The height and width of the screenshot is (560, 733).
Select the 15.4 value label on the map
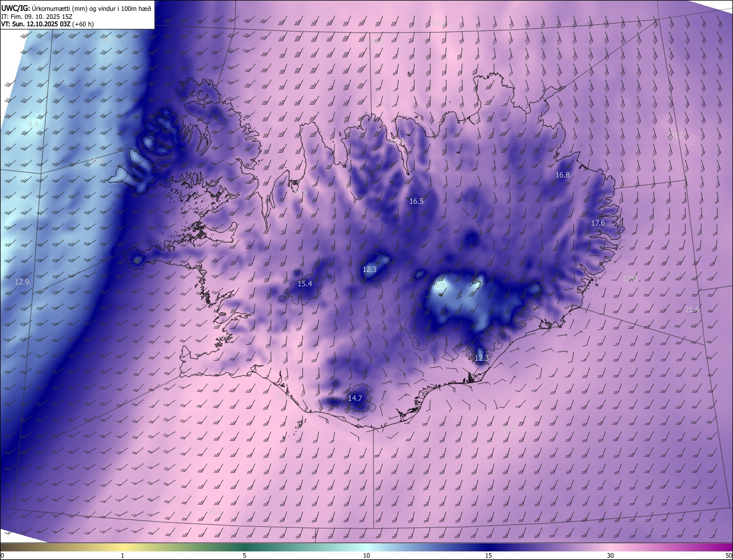[x=305, y=284]
